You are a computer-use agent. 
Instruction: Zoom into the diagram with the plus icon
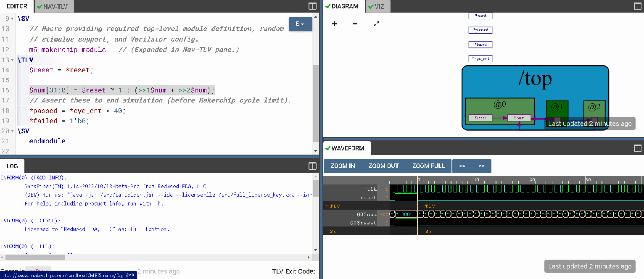point(334,24)
